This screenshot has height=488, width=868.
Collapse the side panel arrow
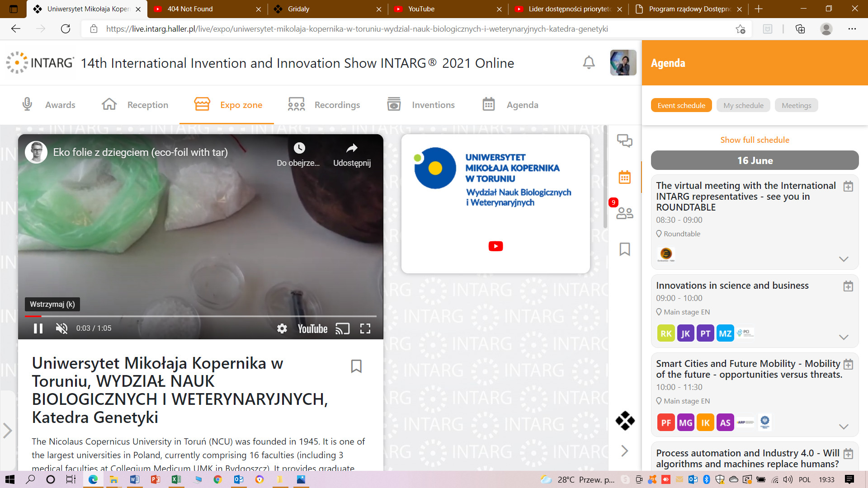tap(625, 450)
